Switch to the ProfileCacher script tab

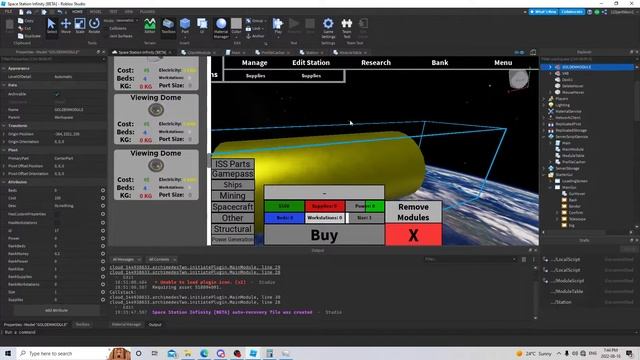pyautogui.click(x=273, y=53)
